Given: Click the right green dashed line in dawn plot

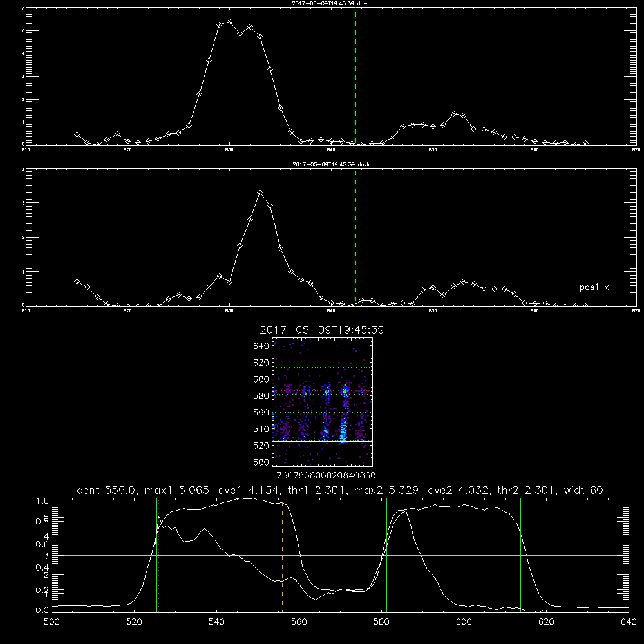Looking at the screenshot, I should 355,78.
